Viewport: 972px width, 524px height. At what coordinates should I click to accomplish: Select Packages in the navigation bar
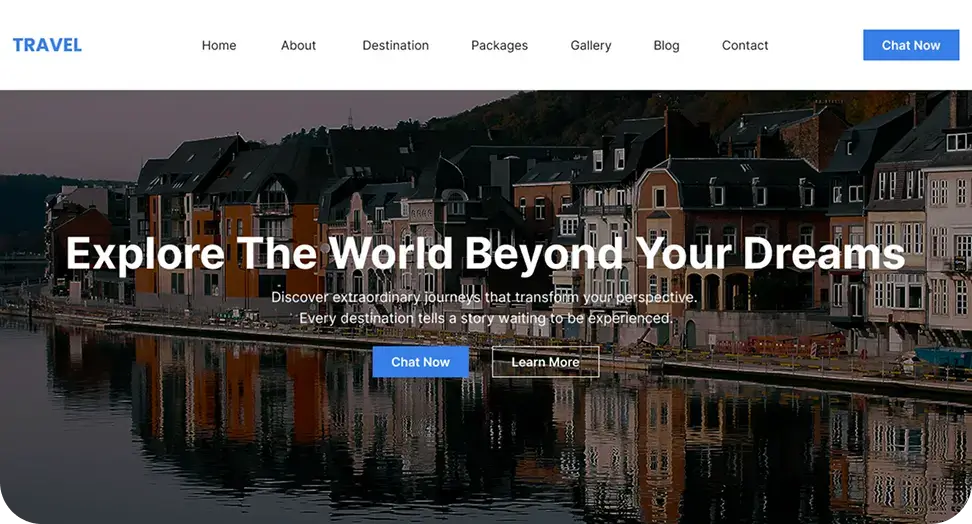point(500,45)
